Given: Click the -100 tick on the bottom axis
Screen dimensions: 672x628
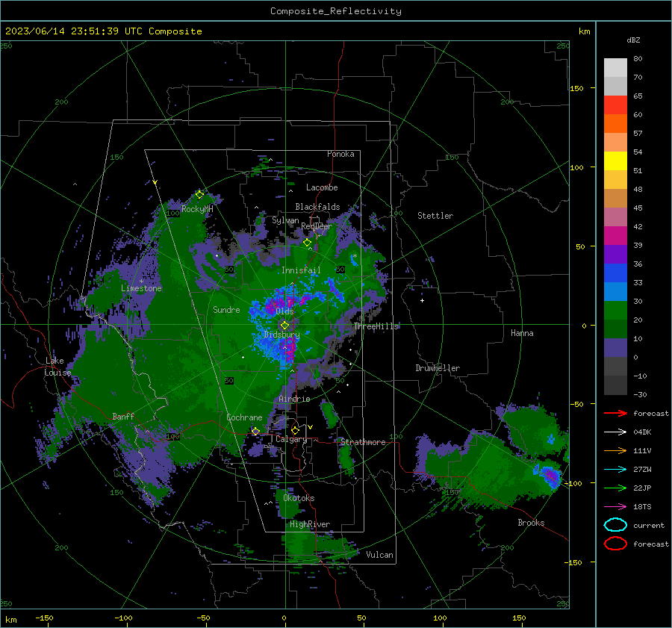Looking at the screenshot, I should point(123,618).
